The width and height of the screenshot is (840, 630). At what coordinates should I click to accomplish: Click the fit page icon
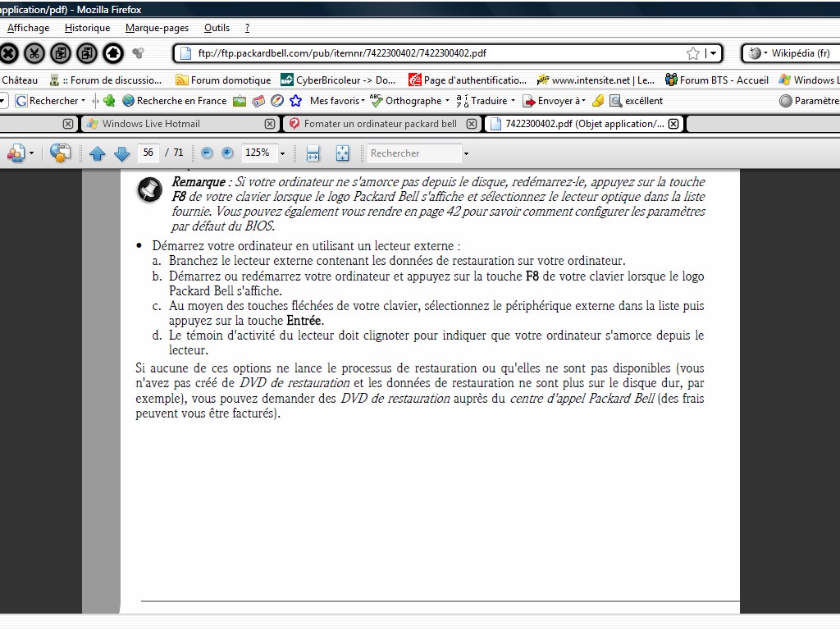(342, 153)
